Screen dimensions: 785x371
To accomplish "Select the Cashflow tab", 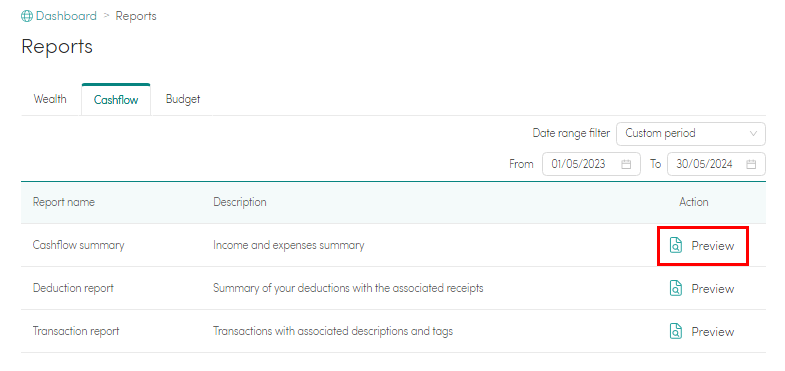I will click(116, 100).
